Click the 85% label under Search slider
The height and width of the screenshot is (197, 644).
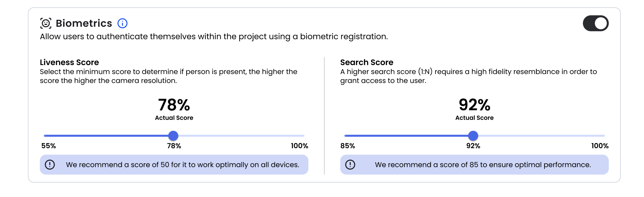coord(347,146)
